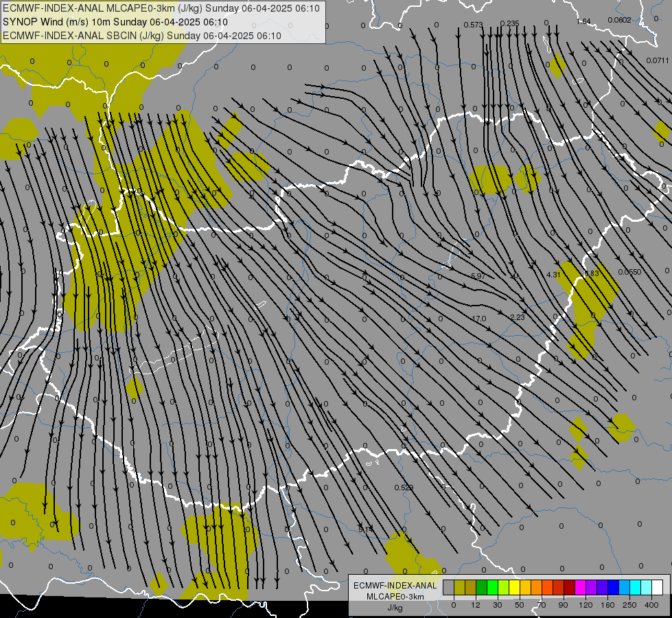Click the MLCAPE0-3km (J/kg) title line

click(x=161, y=8)
